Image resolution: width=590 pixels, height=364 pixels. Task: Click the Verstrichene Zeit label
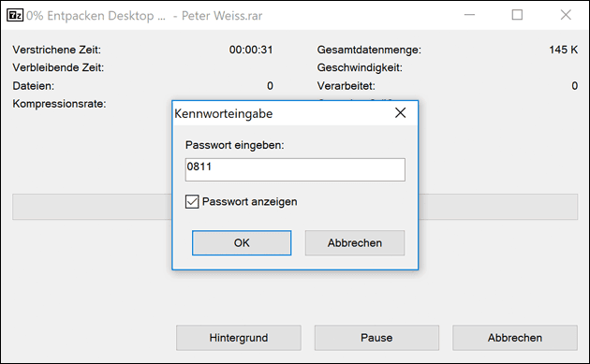(x=57, y=50)
